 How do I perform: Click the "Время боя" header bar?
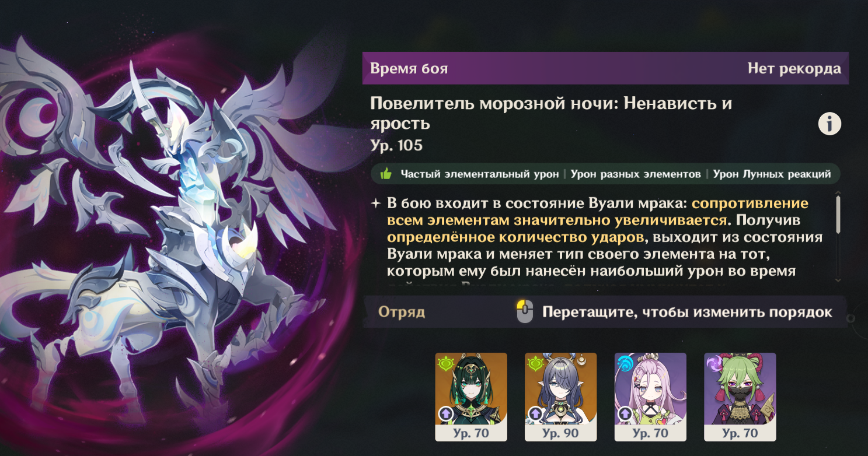(x=605, y=68)
